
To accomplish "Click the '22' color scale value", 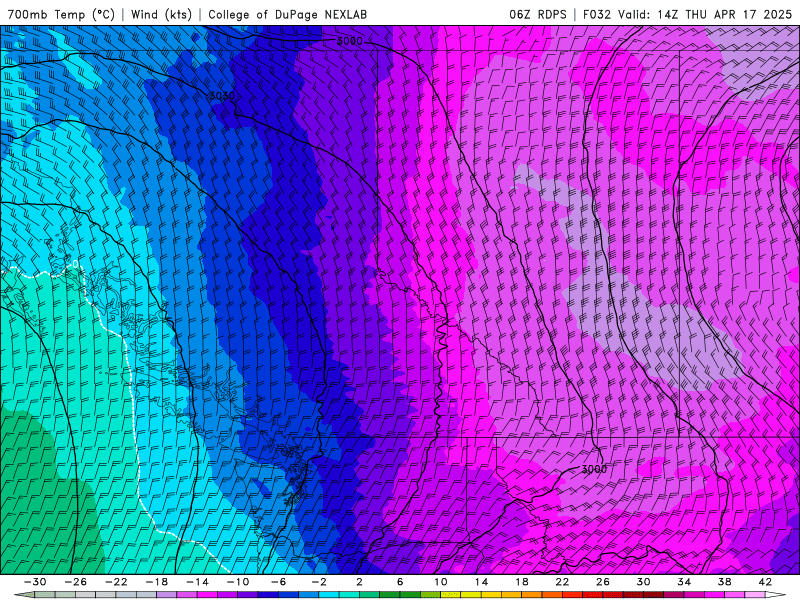I will 562,582.
